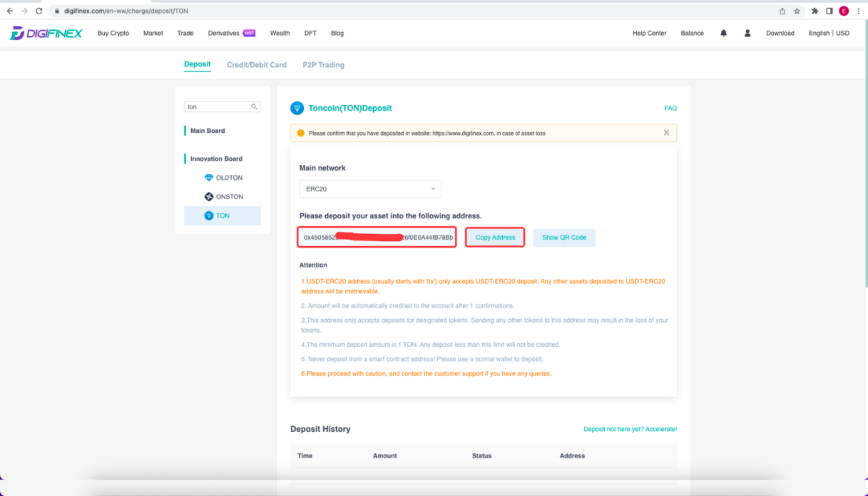Screen dimensions: 868x496
Task: Open the Main network ERC20 dropdown
Action: [370, 189]
